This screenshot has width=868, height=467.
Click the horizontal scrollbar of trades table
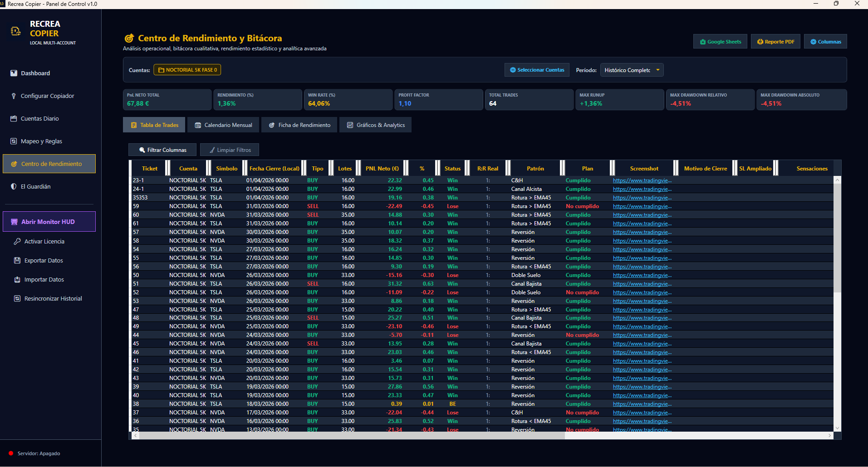352,435
